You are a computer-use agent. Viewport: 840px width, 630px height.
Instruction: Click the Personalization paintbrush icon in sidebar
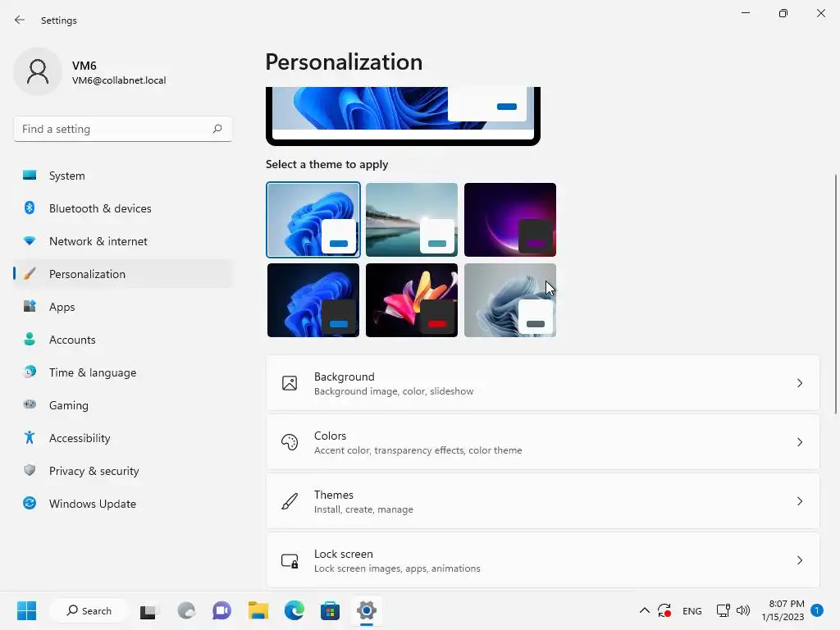tap(30, 274)
